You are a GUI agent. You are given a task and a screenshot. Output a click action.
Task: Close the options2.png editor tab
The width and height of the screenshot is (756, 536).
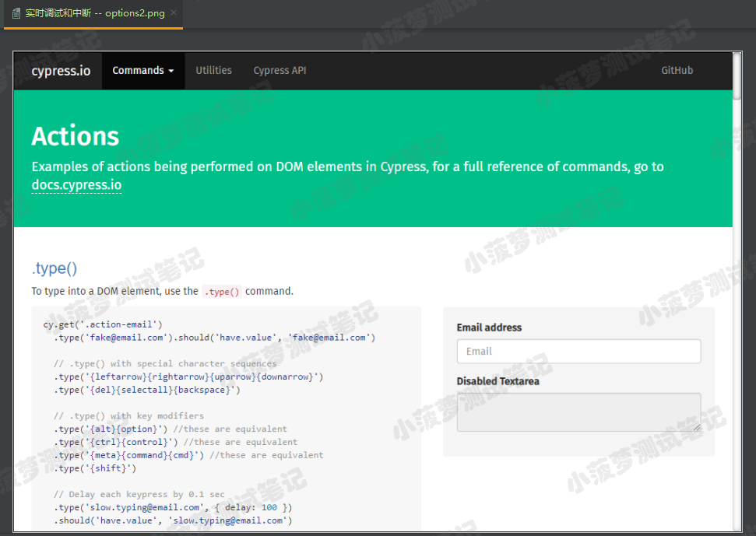click(x=174, y=12)
